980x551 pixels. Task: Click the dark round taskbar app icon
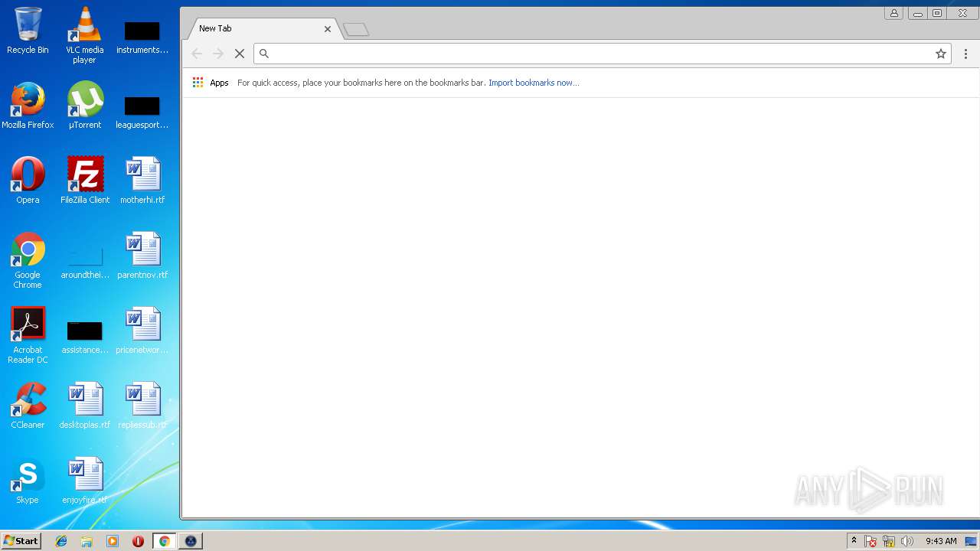click(191, 541)
